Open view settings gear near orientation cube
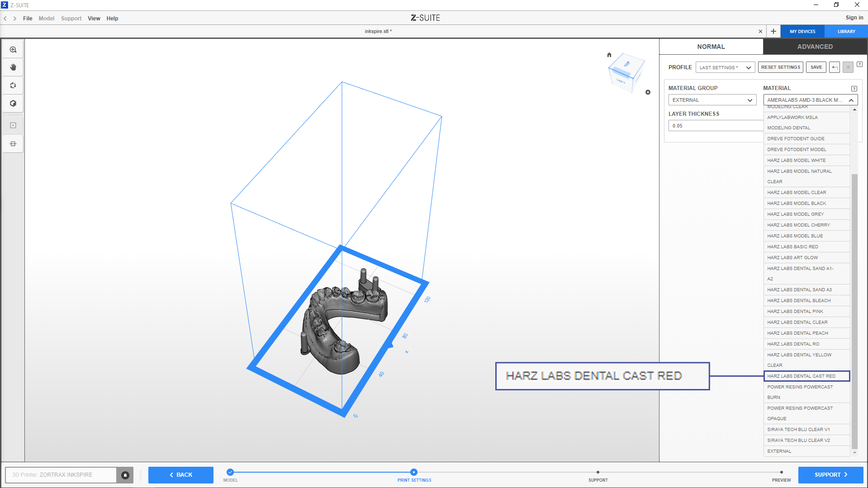 pyautogui.click(x=648, y=92)
